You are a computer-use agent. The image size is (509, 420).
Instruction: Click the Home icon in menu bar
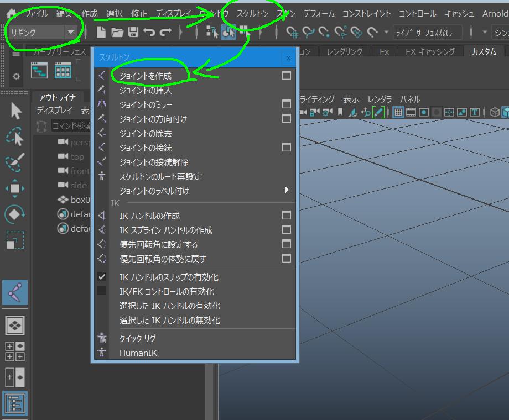(x=12, y=13)
